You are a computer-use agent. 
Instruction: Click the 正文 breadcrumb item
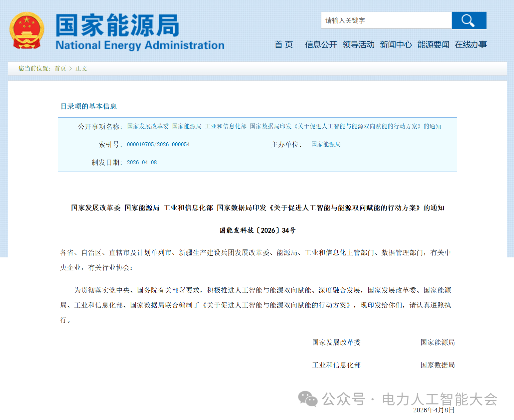pyautogui.click(x=81, y=69)
